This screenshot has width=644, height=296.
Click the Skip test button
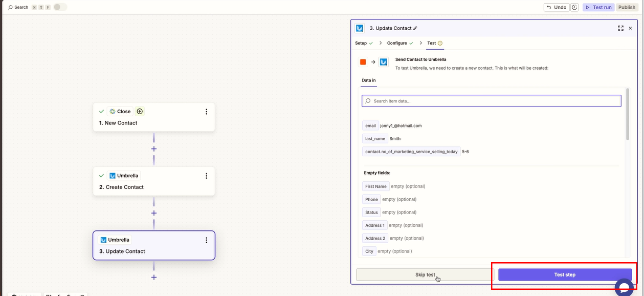[425, 275]
